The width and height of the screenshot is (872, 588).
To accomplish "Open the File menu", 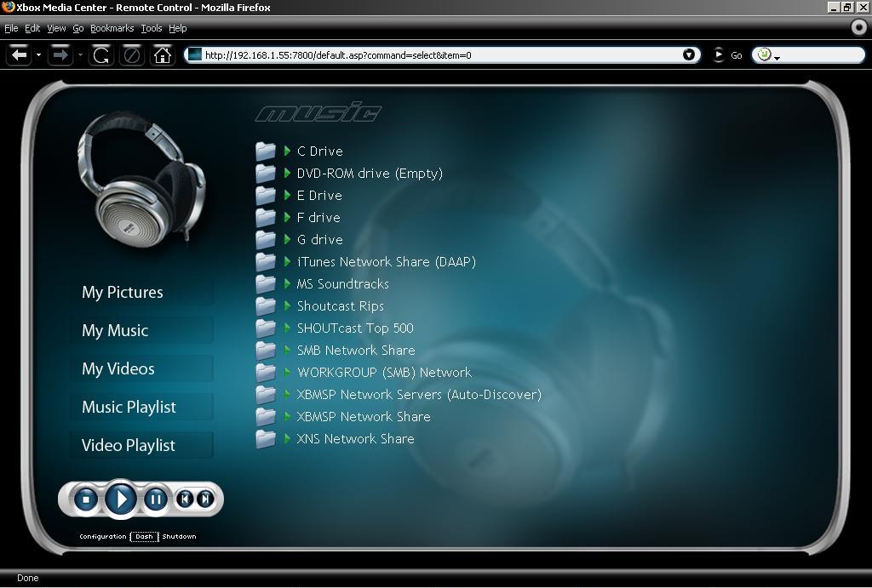I will click(x=11, y=28).
